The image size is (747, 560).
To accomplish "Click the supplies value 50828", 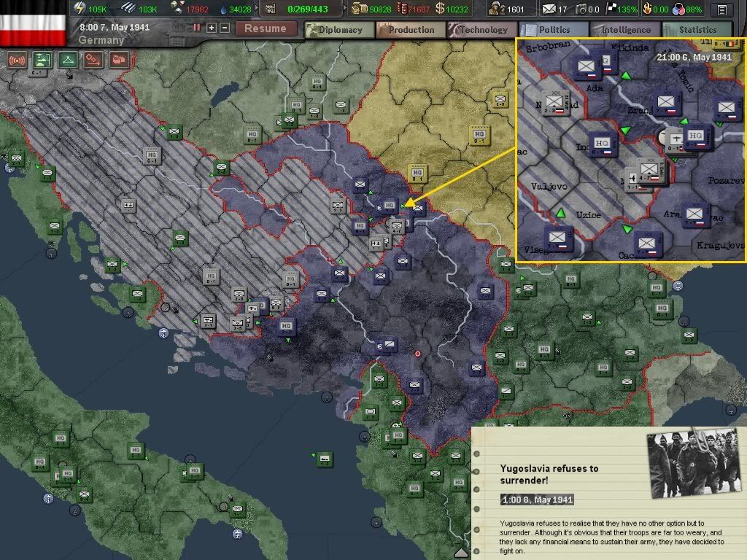I will coord(380,9).
